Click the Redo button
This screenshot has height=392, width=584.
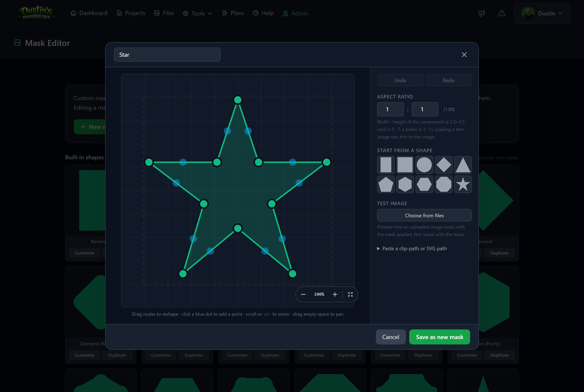click(x=448, y=80)
